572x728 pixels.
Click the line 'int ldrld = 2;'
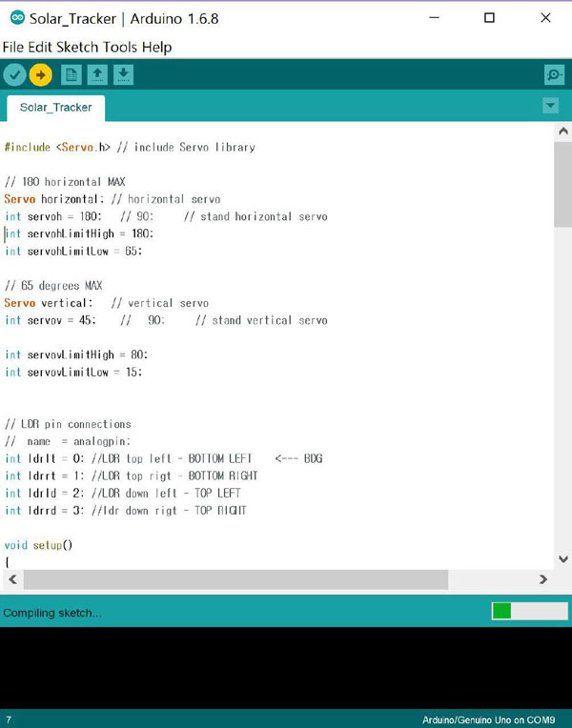pos(45,494)
